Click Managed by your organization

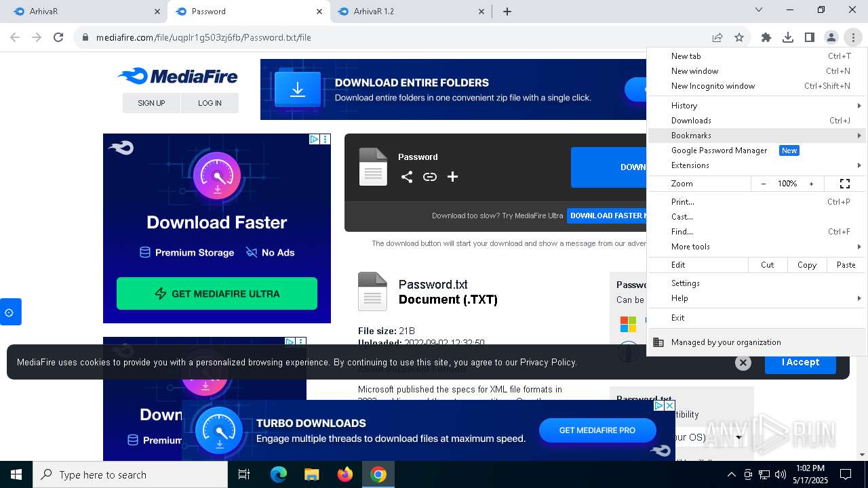tap(757, 342)
